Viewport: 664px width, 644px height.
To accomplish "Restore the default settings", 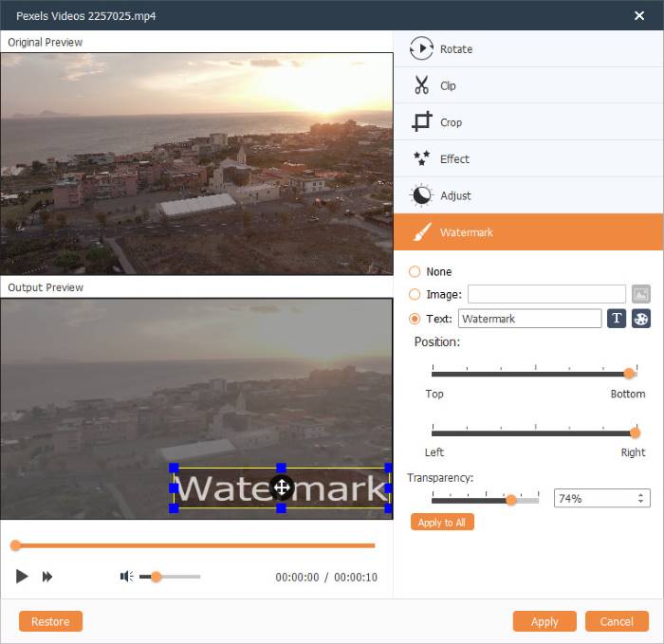I will click(50, 621).
